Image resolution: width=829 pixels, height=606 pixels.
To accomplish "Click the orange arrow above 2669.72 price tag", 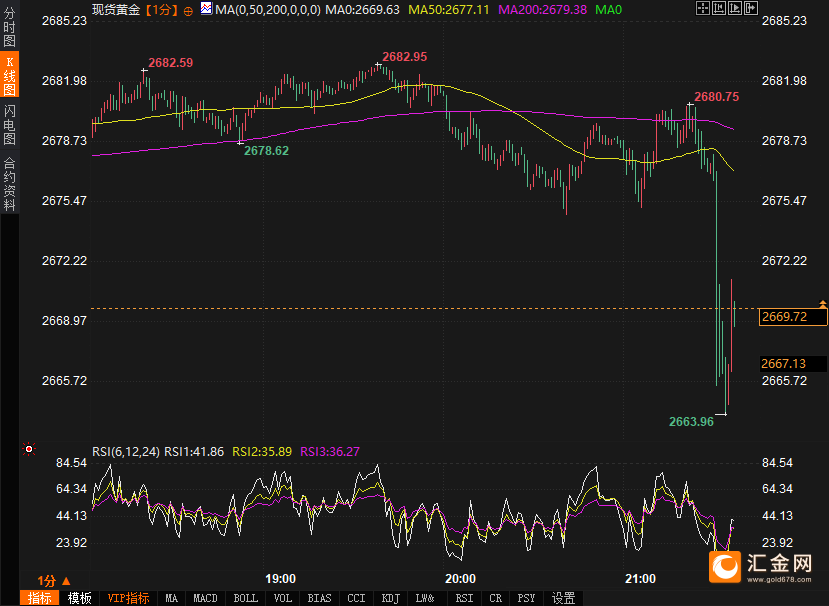I will (x=822, y=302).
